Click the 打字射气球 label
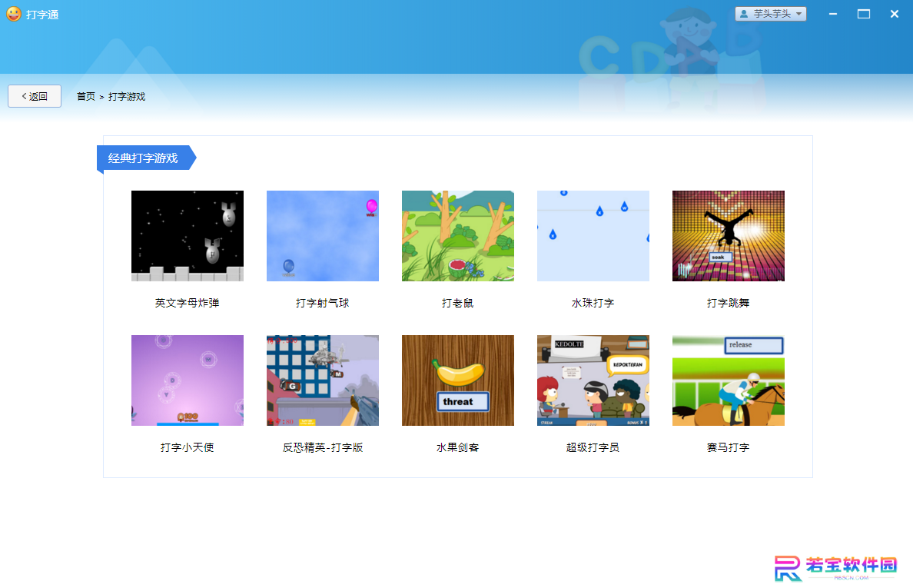The width and height of the screenshot is (913, 588). 323,303
